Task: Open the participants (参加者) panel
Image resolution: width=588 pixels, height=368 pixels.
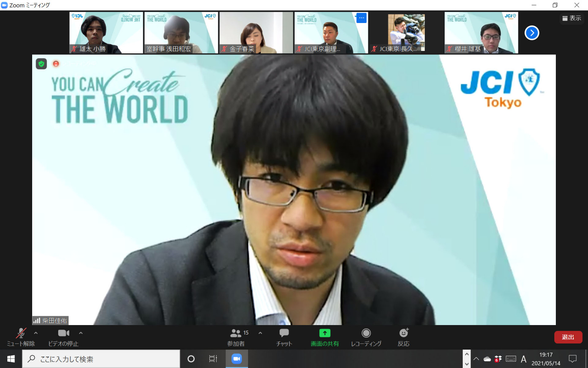Action: (x=236, y=337)
